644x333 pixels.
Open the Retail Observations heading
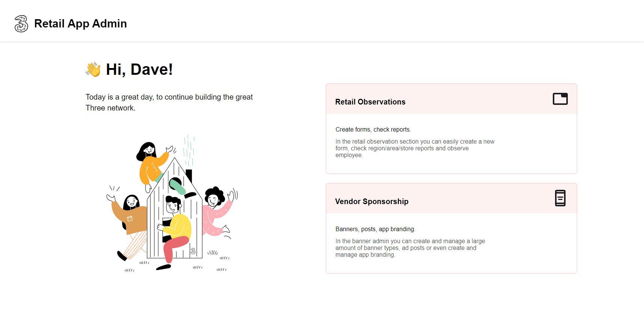370,102
